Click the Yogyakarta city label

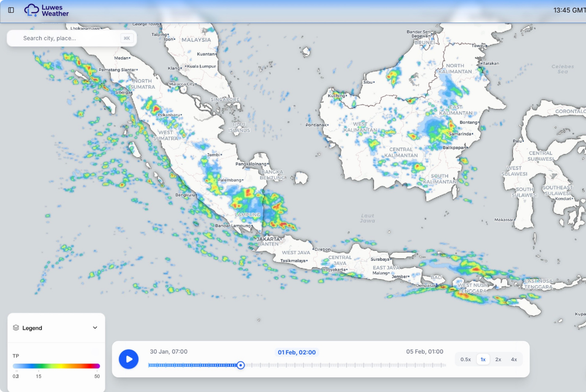[334, 270]
